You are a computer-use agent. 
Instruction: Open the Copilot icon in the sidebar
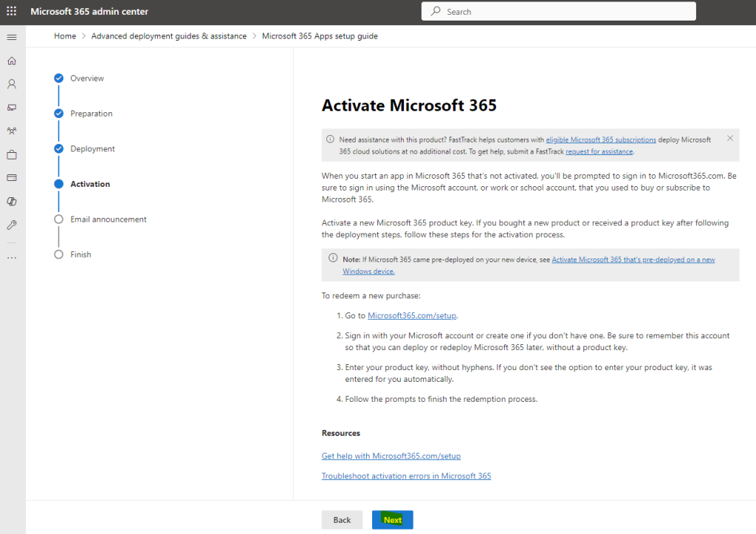[12, 201]
